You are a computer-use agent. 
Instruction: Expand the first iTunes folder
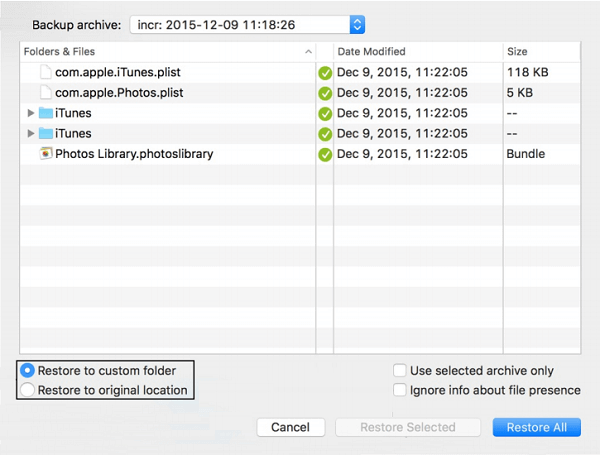click(30, 113)
